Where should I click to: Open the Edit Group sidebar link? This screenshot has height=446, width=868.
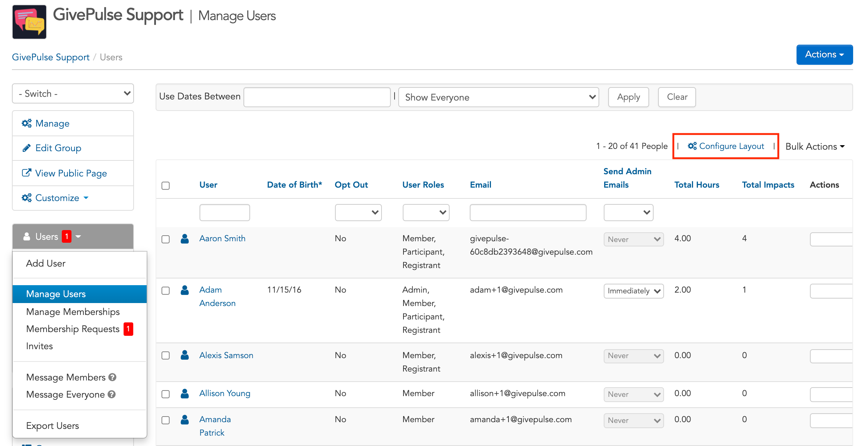73,148
